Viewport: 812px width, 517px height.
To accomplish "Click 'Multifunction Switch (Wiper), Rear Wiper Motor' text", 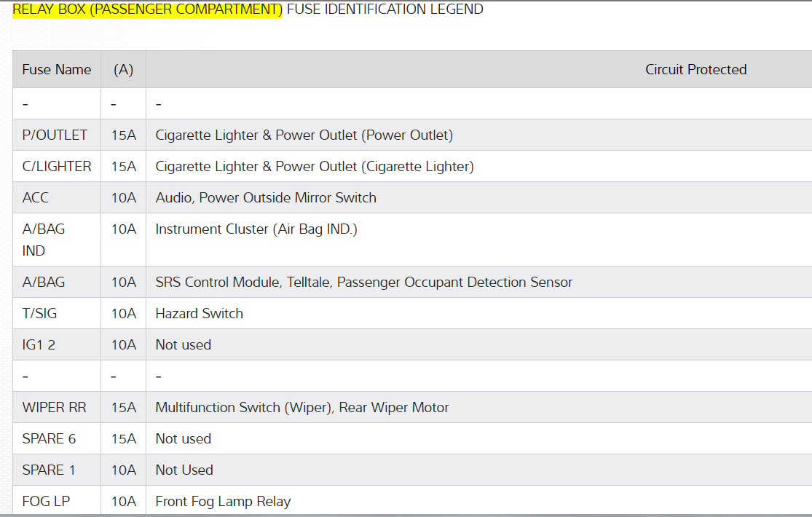I will (302, 407).
